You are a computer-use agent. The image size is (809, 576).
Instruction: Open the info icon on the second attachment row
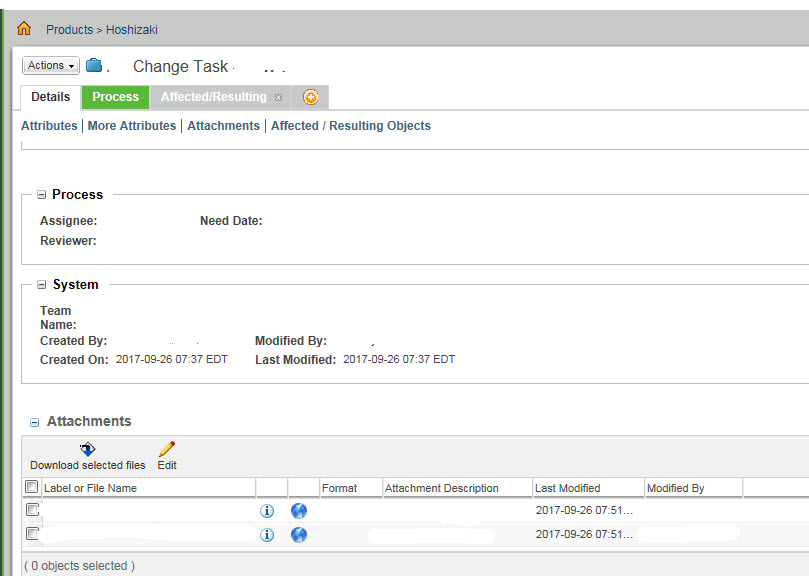266,534
